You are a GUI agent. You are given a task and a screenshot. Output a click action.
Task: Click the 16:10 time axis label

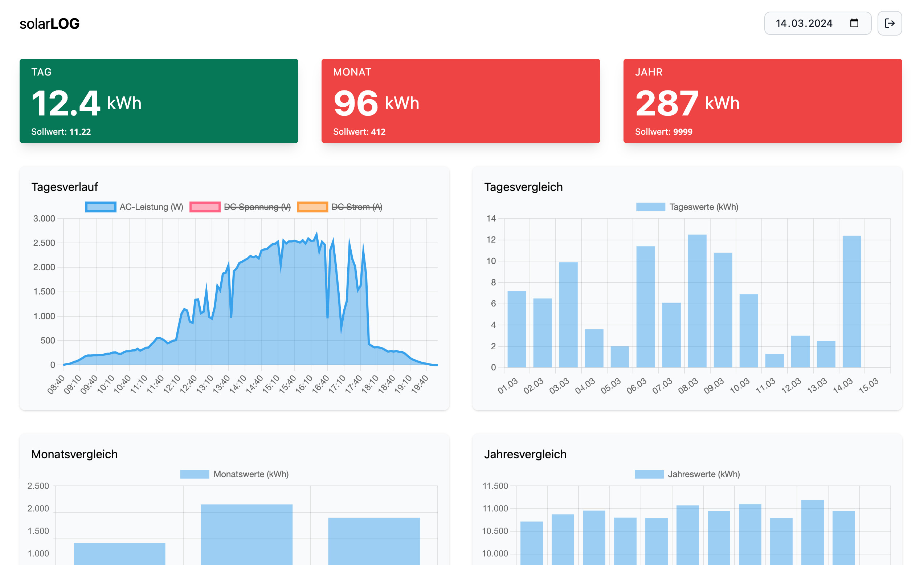(304, 384)
